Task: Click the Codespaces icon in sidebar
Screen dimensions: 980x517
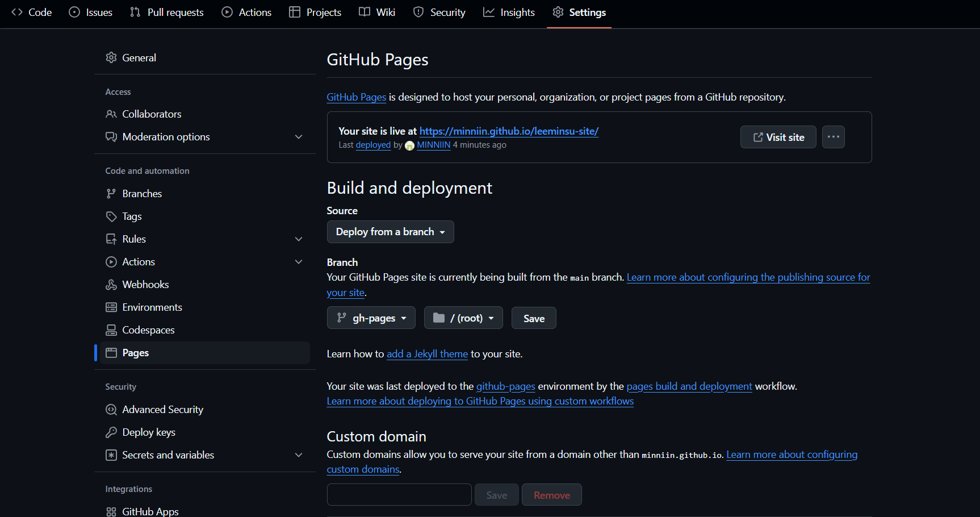Action: tap(111, 330)
